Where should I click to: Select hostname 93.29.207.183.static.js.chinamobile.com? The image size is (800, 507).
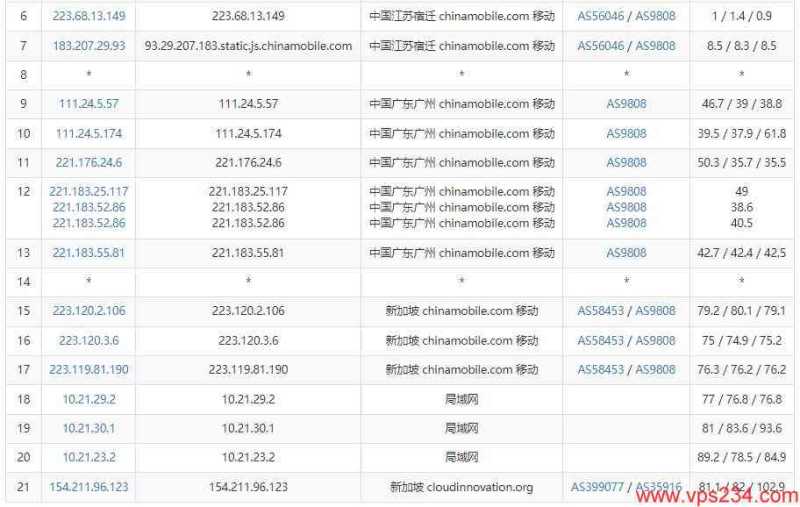click(248, 45)
